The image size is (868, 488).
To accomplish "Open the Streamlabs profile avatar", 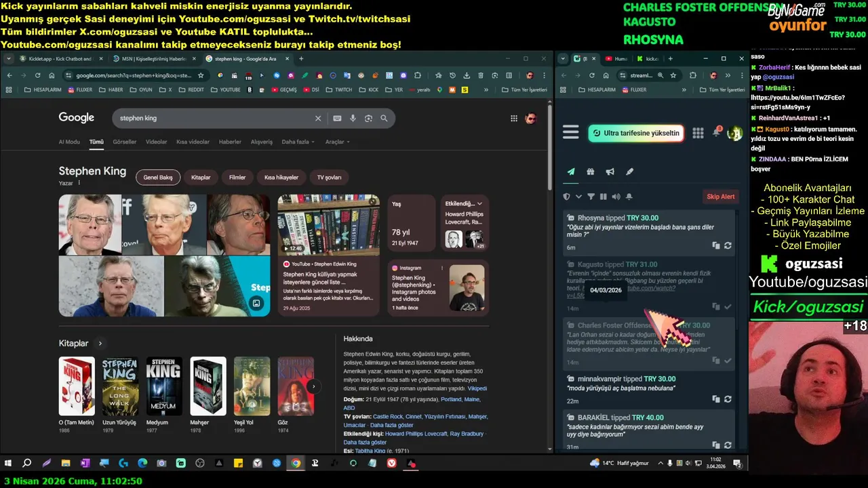I will point(734,134).
